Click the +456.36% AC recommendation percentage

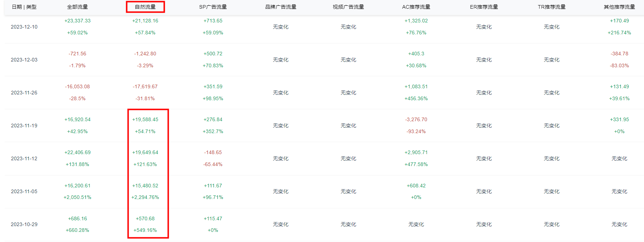pos(416,98)
